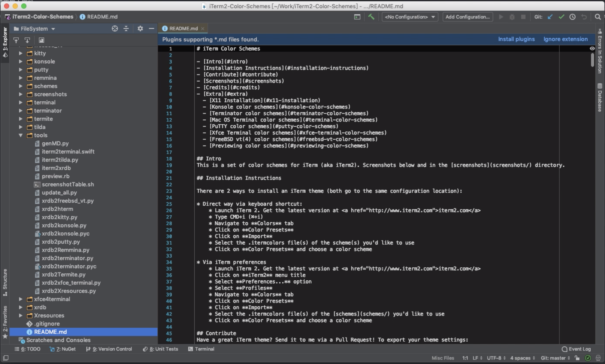Click green inspection check icon in status bar
This screenshot has width=605, height=364.
588,358
